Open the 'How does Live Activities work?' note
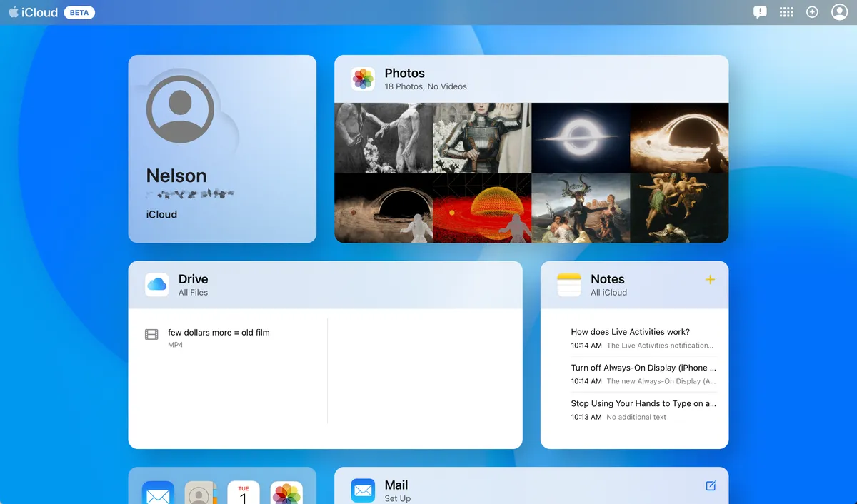The width and height of the screenshot is (857, 504). point(643,338)
